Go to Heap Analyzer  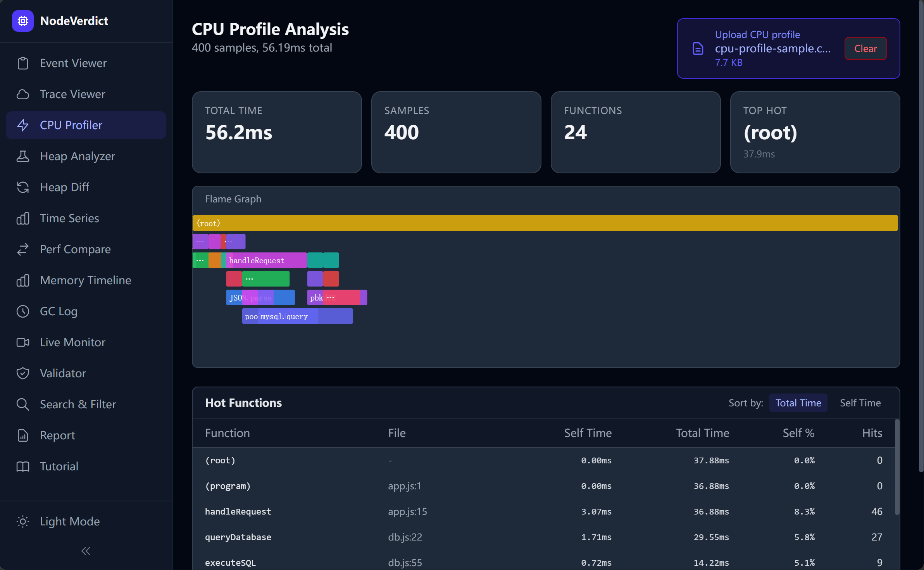[86, 156]
